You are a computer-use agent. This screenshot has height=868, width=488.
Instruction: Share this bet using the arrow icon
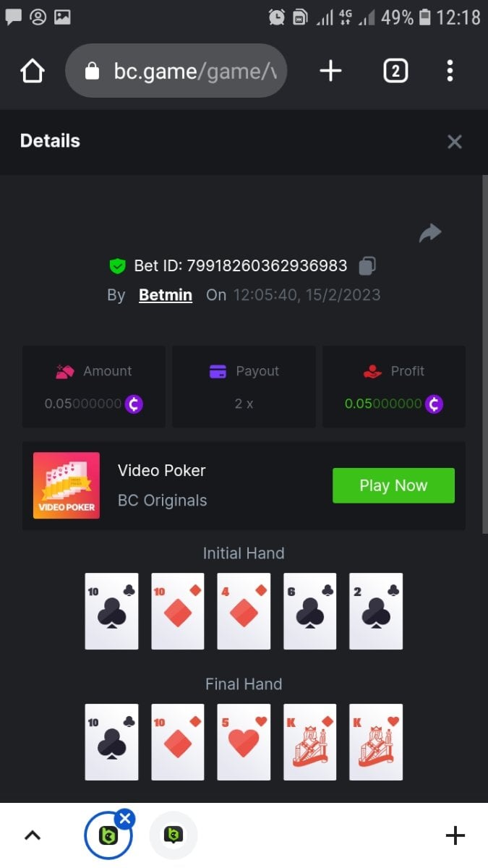pyautogui.click(x=430, y=233)
